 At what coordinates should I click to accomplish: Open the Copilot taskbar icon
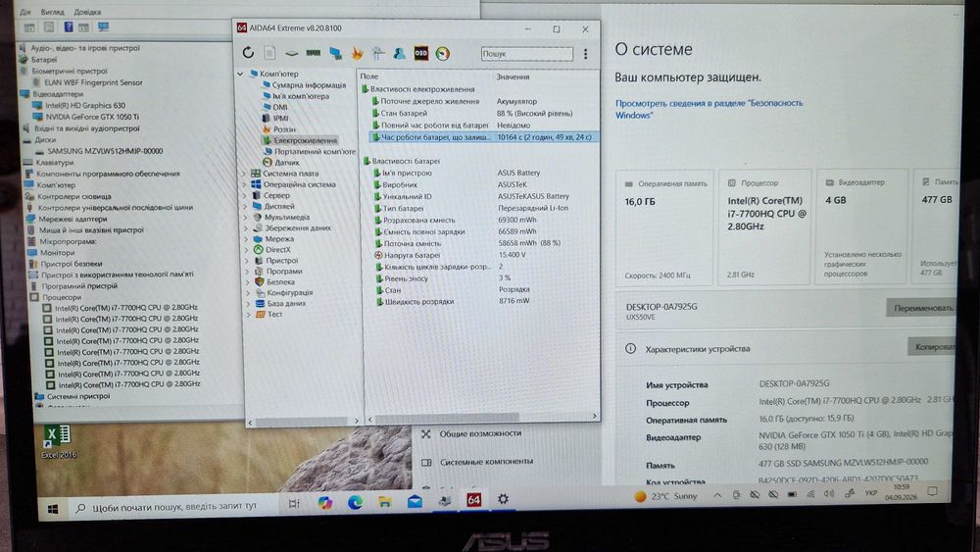325,503
